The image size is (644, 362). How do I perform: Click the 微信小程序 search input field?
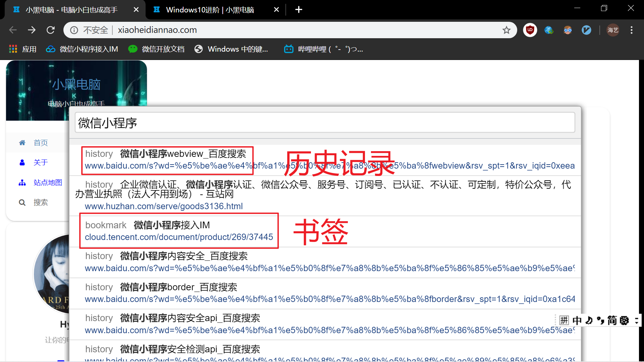(x=324, y=123)
